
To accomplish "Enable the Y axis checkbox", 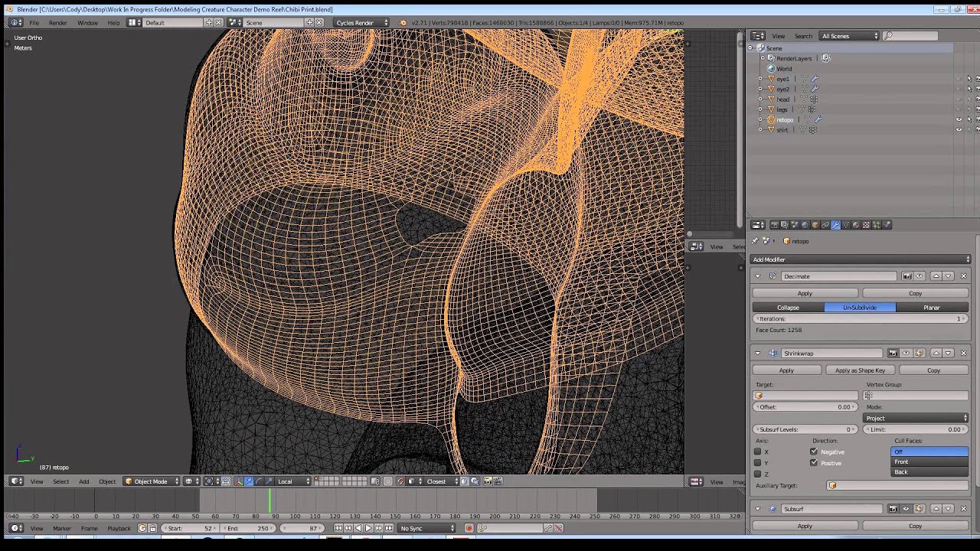I will click(x=758, y=463).
